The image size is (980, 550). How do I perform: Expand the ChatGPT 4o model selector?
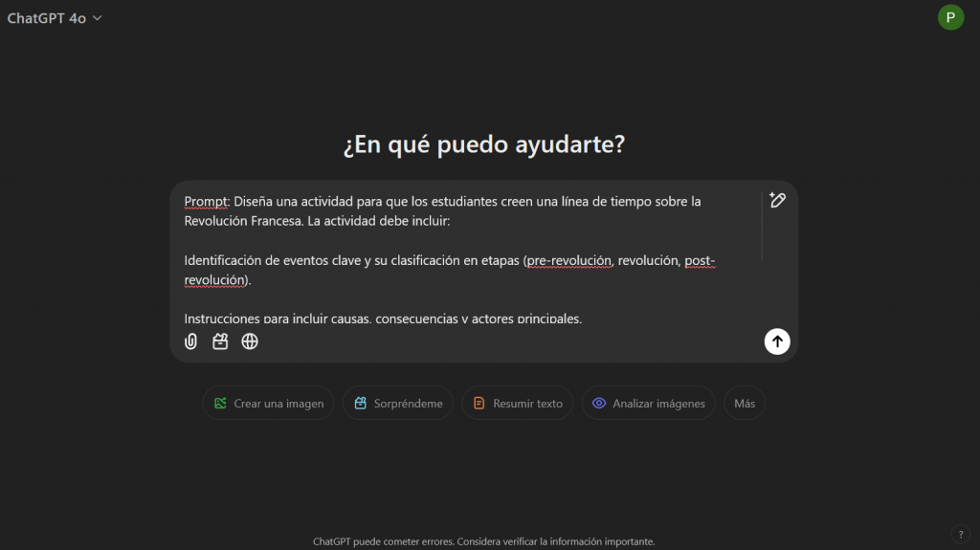pos(55,18)
